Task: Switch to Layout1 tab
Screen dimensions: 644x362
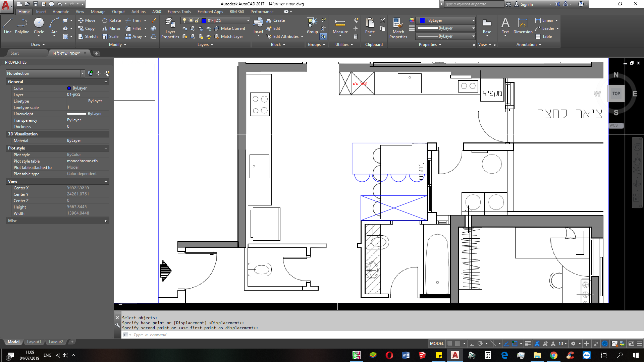Action: point(34,342)
